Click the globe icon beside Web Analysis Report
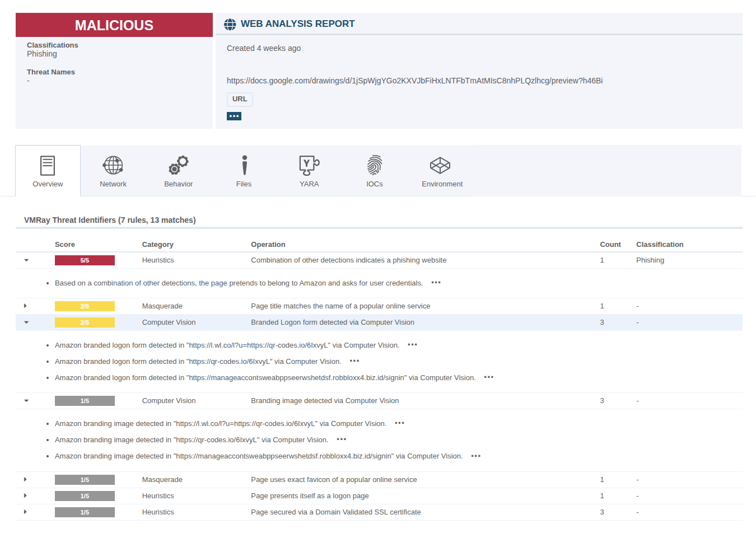 pyautogui.click(x=230, y=24)
